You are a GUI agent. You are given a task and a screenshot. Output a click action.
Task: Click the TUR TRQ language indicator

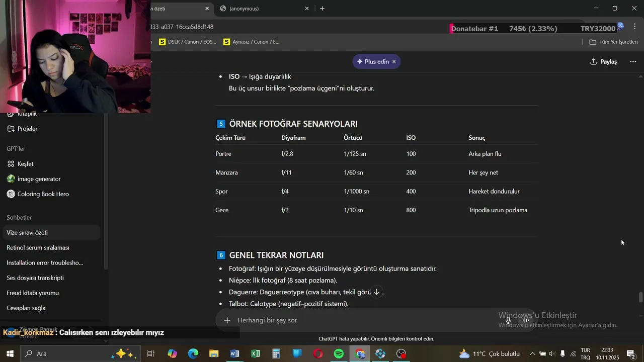pos(586,354)
